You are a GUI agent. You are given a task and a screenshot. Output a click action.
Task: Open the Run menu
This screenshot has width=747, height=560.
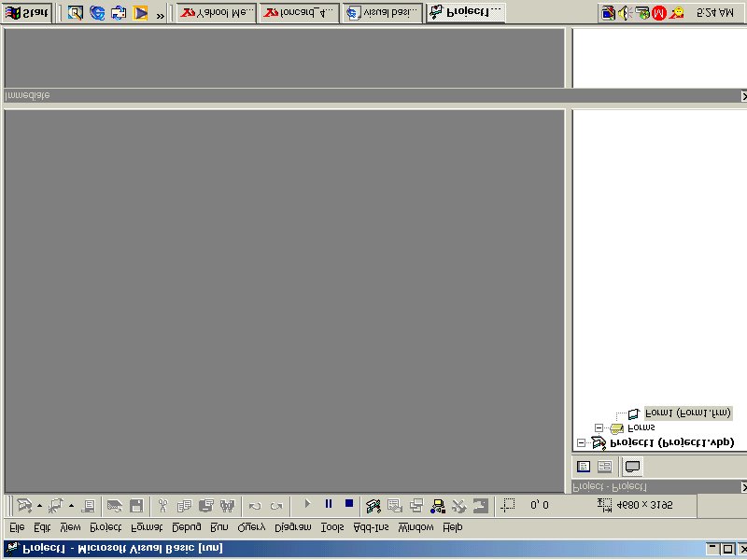(x=219, y=527)
